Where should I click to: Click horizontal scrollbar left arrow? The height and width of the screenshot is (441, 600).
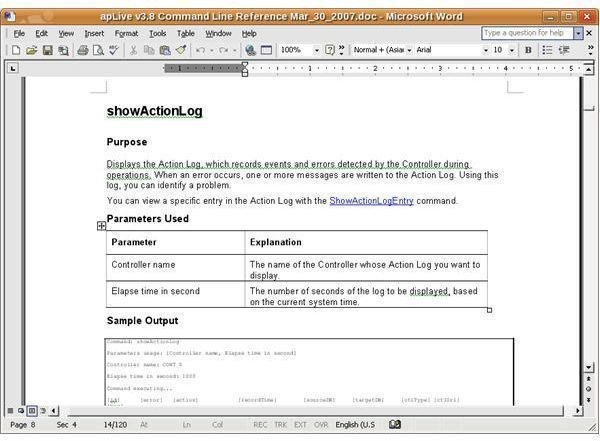pyautogui.click(x=53, y=411)
